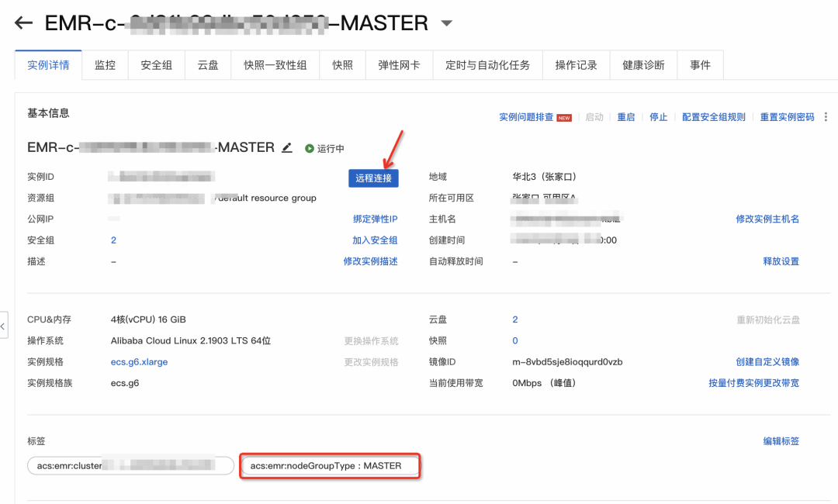Image resolution: width=838 pixels, height=504 pixels.
Task: Click 按量付费实例更改带宽 link
Action: 754,383
